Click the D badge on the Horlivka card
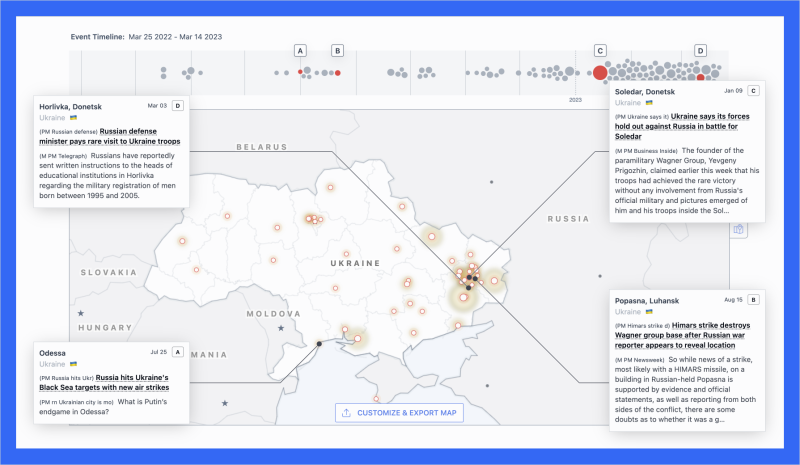This screenshot has width=800, height=465. [178, 105]
